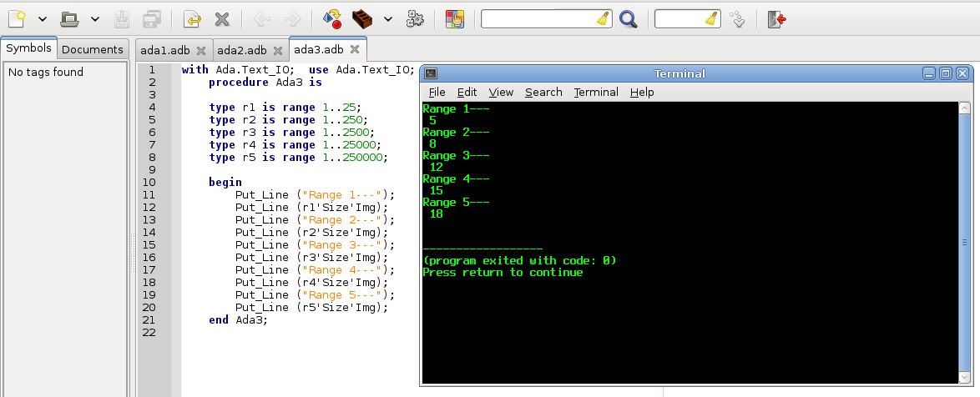Close the Terminal window
This screenshot has height=397, width=980.
tap(962, 73)
